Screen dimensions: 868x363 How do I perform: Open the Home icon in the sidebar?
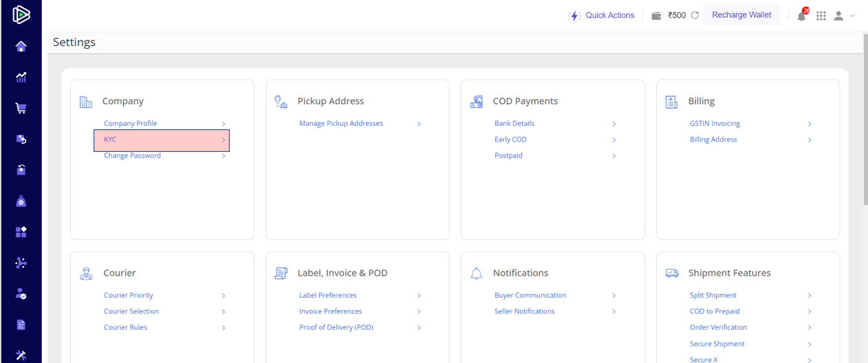21,47
